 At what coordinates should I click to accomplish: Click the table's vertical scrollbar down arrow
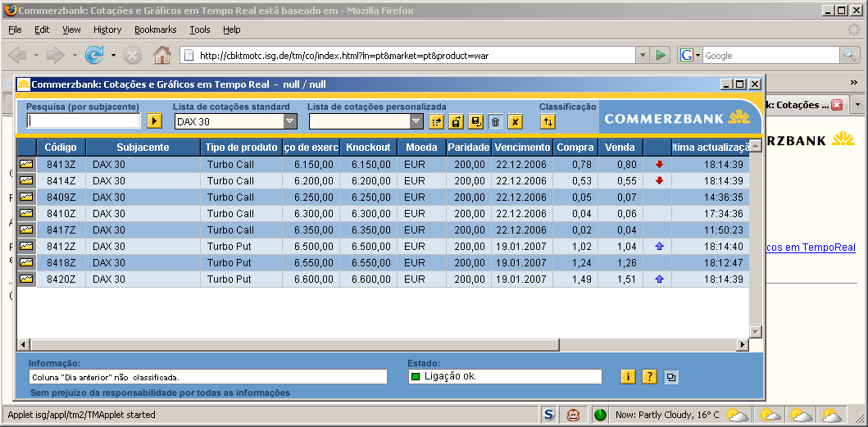[x=756, y=331]
